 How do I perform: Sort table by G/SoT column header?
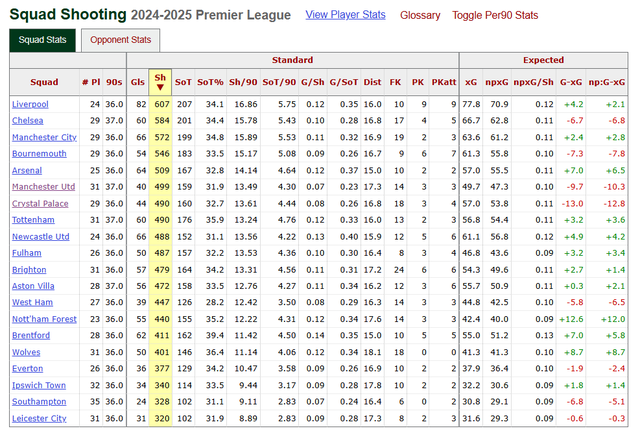tap(344, 82)
